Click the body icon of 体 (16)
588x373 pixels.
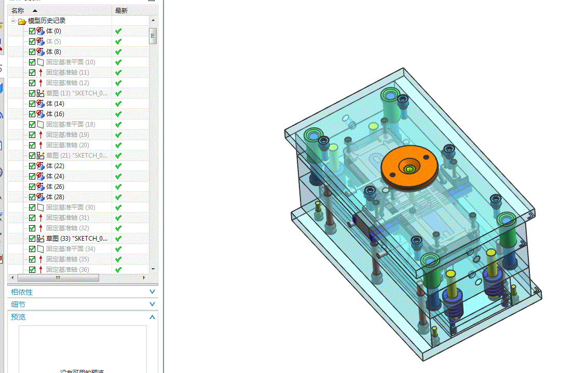pos(40,114)
